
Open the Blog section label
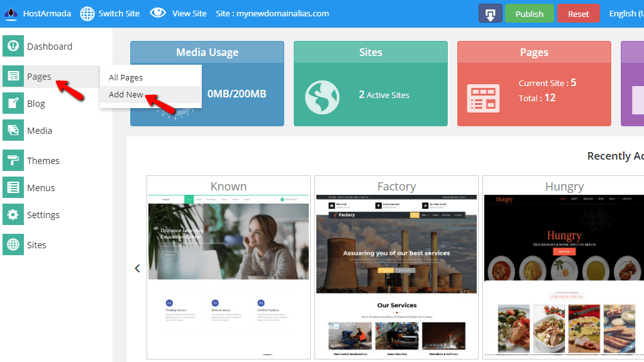coord(36,104)
